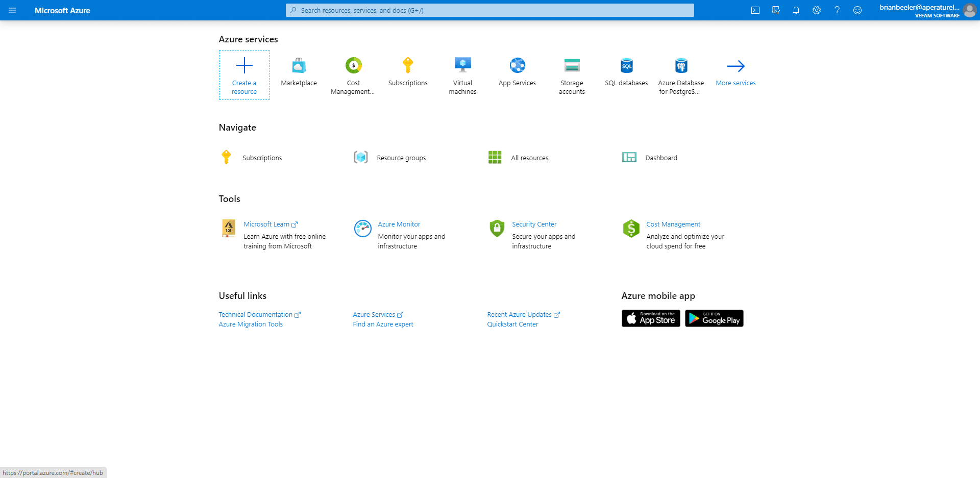Open the Marketplace shopping bag icon
This screenshot has height=478, width=980.
coord(299,66)
